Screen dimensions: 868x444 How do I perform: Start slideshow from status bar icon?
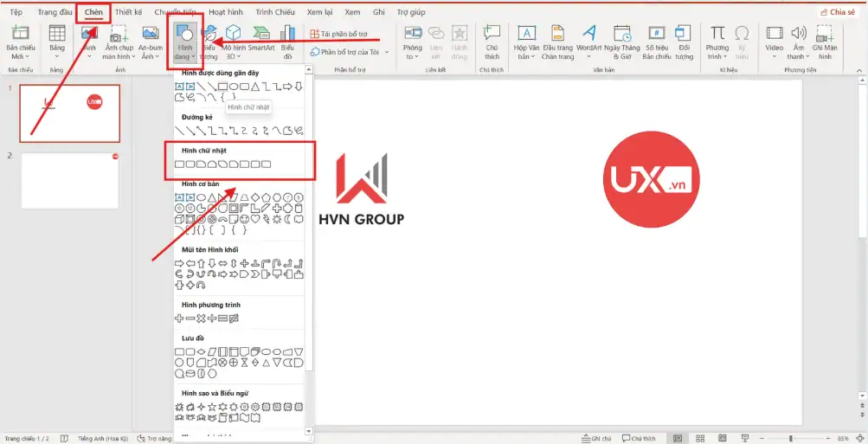(744, 439)
